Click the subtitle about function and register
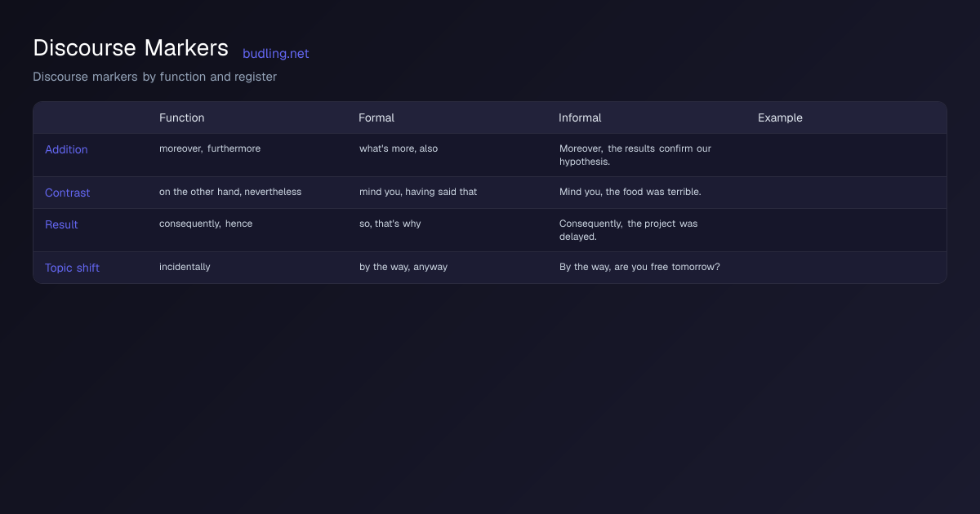 [154, 77]
